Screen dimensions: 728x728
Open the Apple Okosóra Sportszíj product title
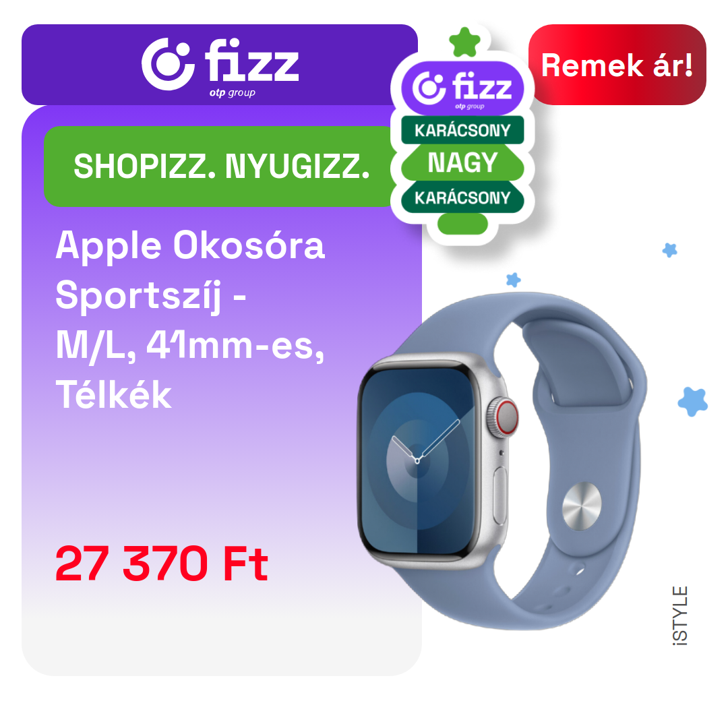pos(190,320)
